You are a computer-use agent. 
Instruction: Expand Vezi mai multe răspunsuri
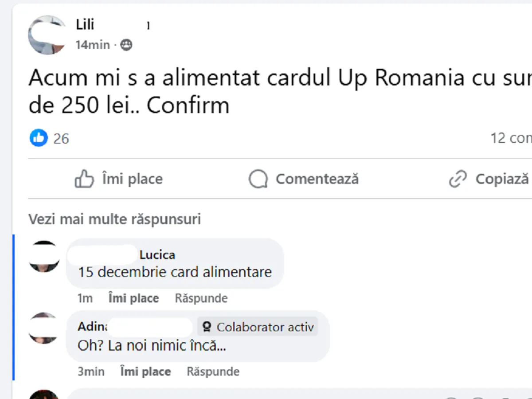point(114,219)
